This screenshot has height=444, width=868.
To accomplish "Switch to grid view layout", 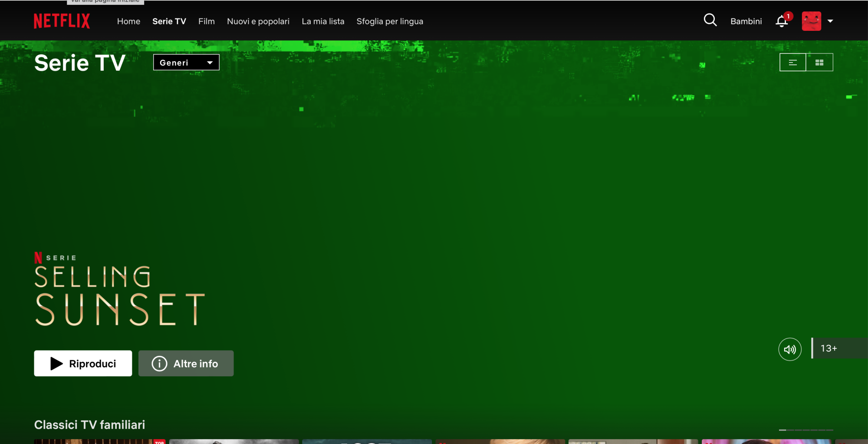I will (x=819, y=62).
